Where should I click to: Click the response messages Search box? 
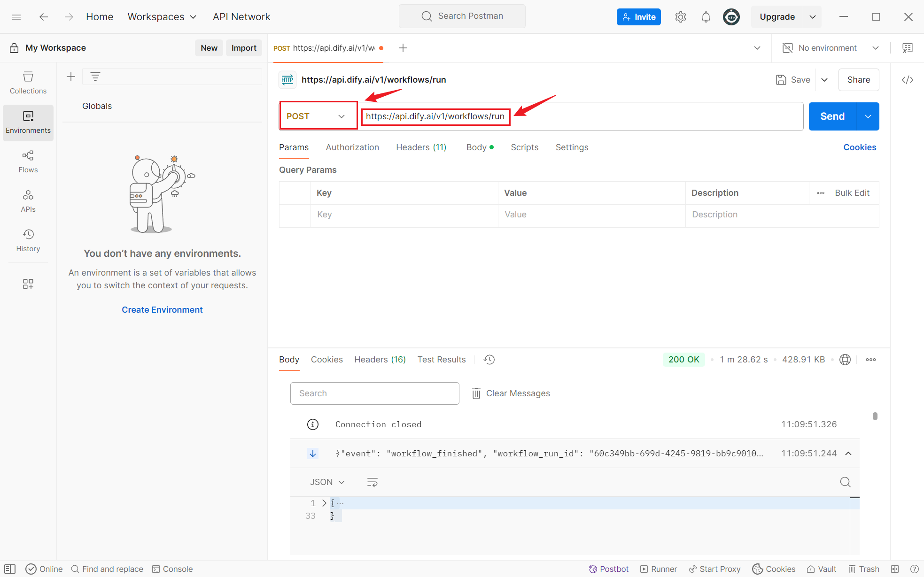(x=375, y=393)
